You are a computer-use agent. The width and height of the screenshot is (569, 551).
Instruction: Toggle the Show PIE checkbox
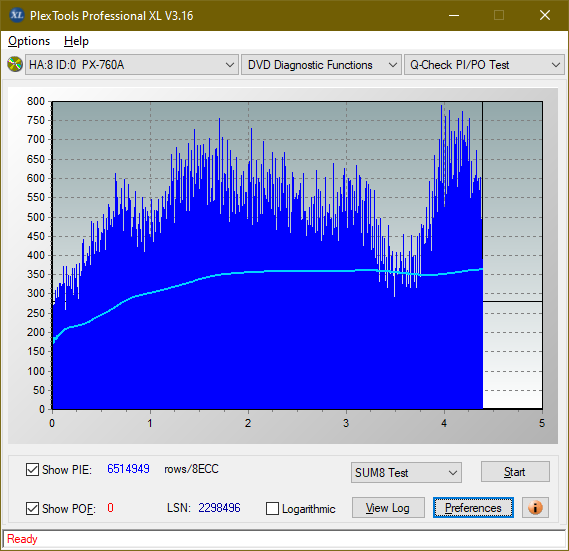point(32,469)
